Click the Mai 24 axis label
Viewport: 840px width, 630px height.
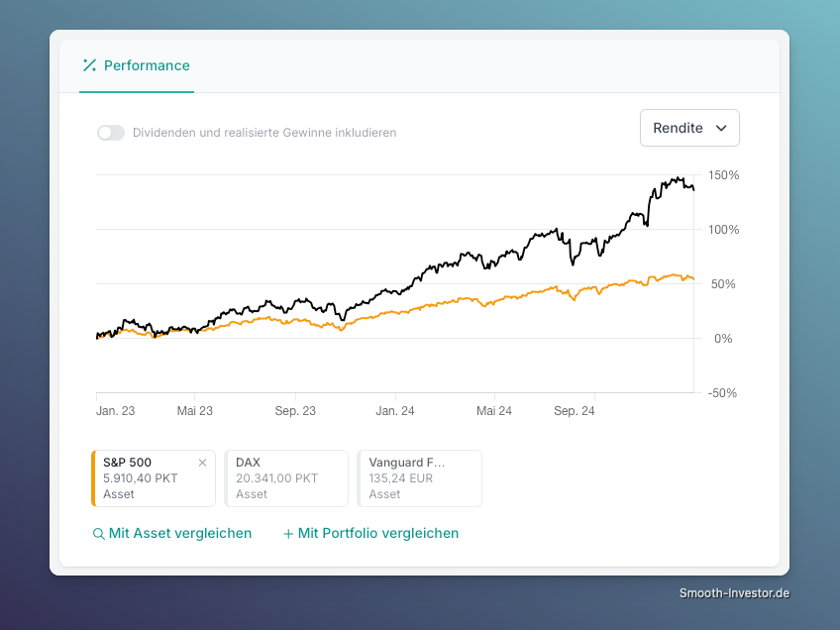pyautogui.click(x=494, y=411)
